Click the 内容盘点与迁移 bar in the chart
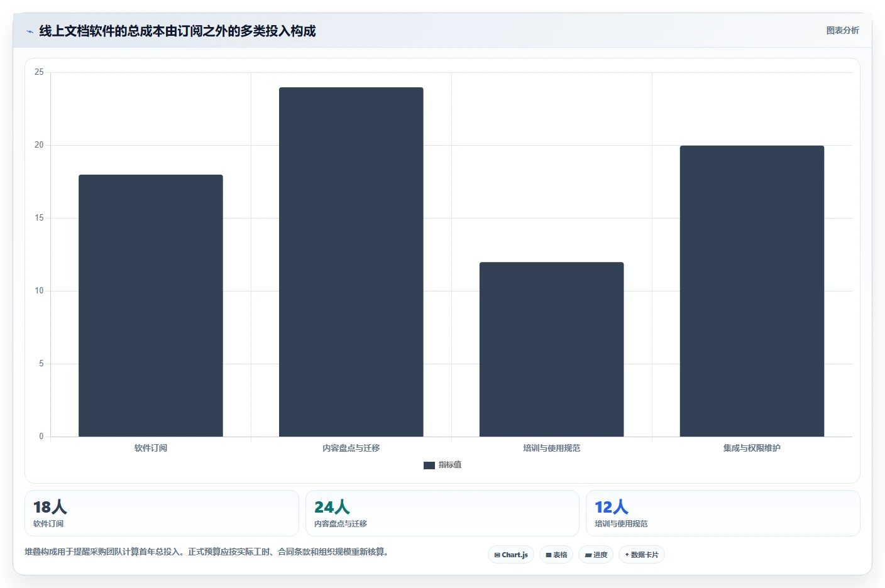The image size is (885, 588). pos(351,262)
